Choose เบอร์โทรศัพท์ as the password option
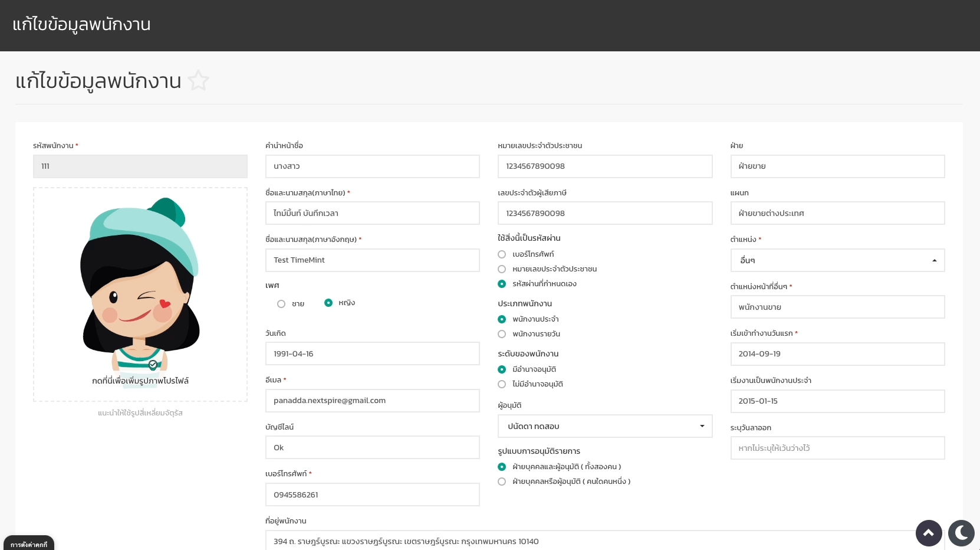This screenshot has height=550, width=980. pyautogui.click(x=502, y=254)
